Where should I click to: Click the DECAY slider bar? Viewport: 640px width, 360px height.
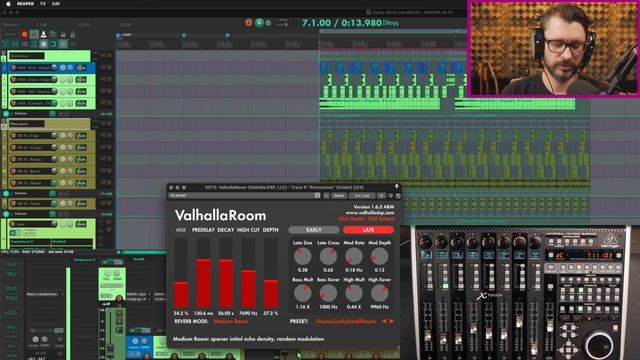click(x=226, y=272)
